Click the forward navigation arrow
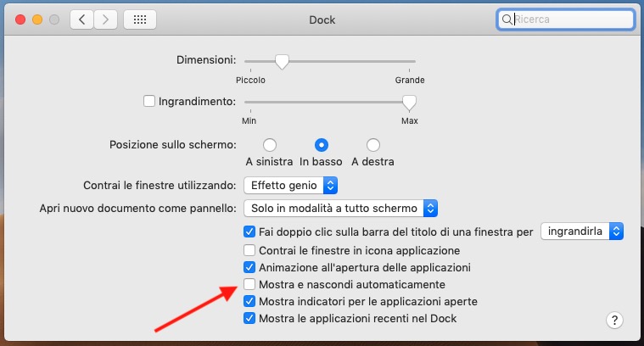The image size is (644, 346). coord(106,19)
